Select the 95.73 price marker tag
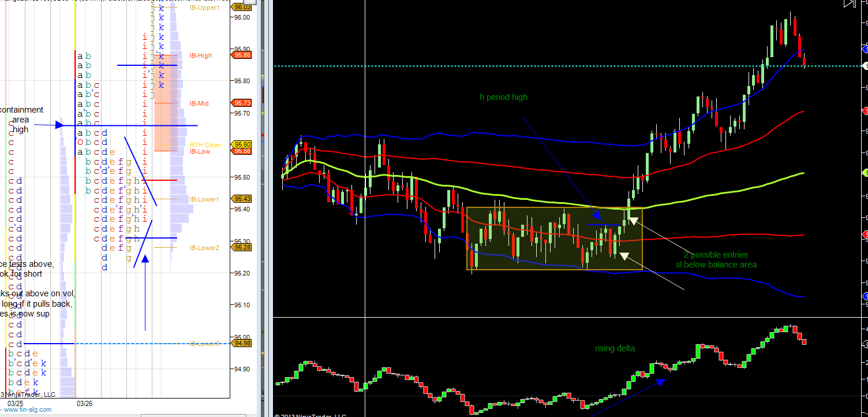Image resolution: width=868 pixels, height=417 pixels. (x=242, y=103)
